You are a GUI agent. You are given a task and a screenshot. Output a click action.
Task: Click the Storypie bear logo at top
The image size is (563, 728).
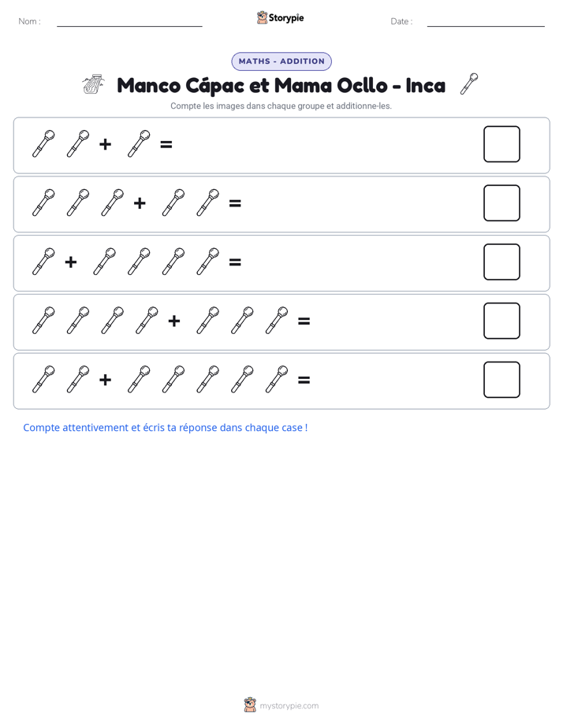click(x=262, y=17)
